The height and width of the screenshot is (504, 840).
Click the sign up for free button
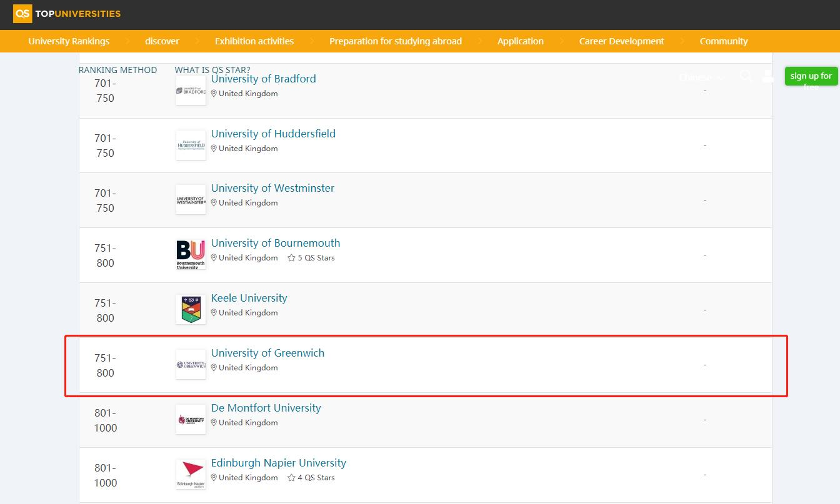click(x=811, y=76)
